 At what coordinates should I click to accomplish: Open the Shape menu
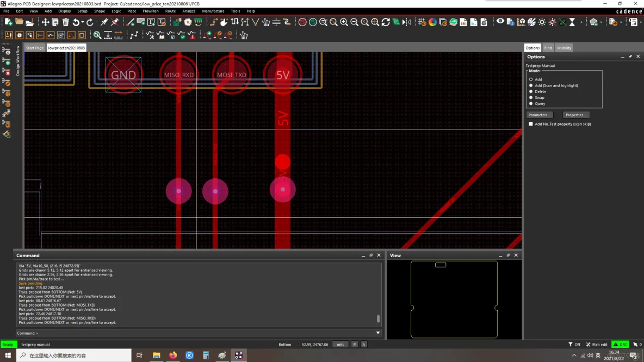tap(100, 11)
